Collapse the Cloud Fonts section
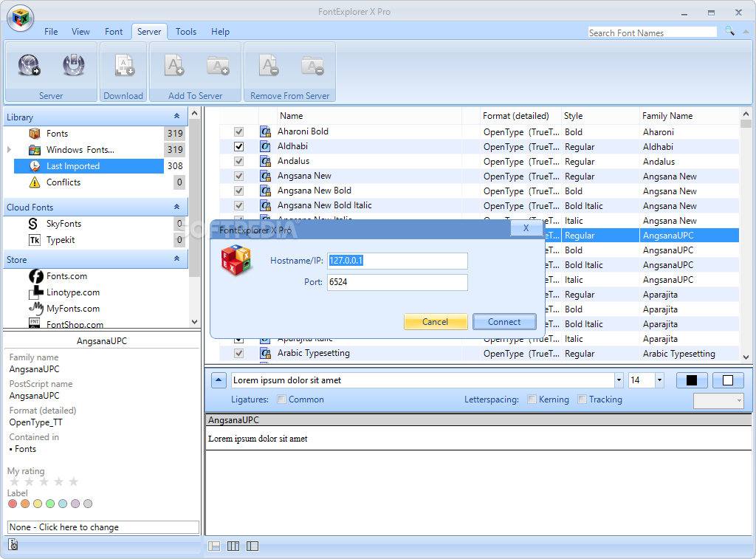Viewport: 756px width, 559px height. tap(177, 207)
